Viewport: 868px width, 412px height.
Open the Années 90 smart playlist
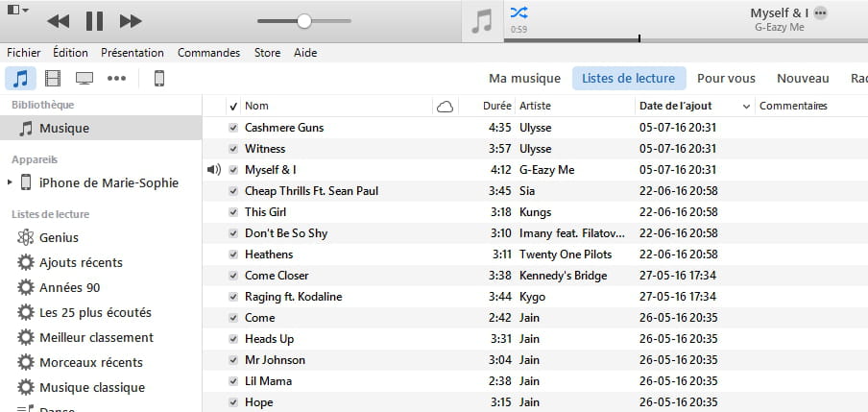[70, 287]
